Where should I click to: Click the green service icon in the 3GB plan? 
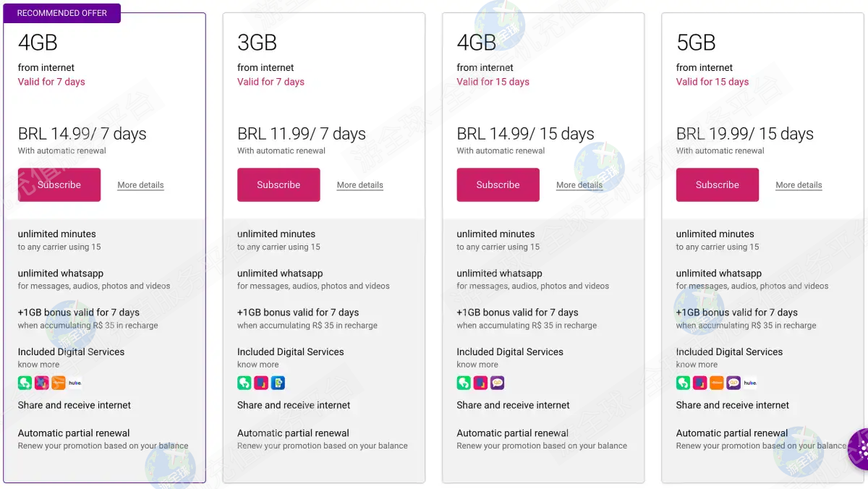244,383
